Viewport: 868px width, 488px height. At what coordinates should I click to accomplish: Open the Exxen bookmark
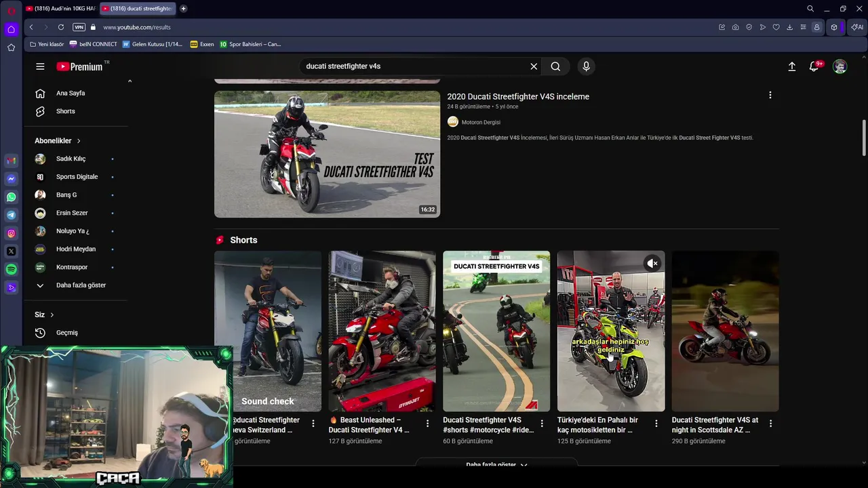pos(202,44)
